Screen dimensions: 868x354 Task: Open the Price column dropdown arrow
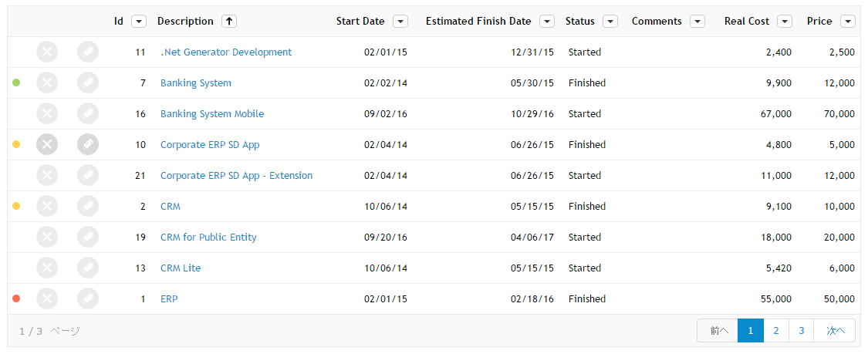point(847,21)
